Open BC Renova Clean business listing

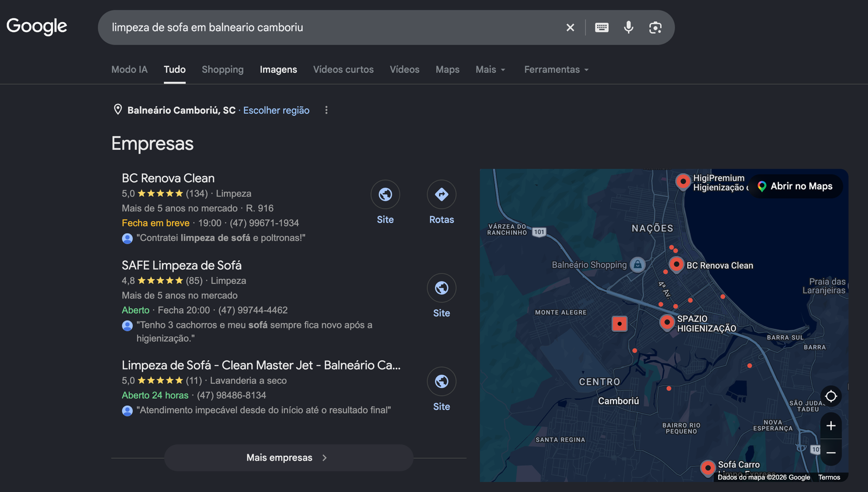click(168, 178)
